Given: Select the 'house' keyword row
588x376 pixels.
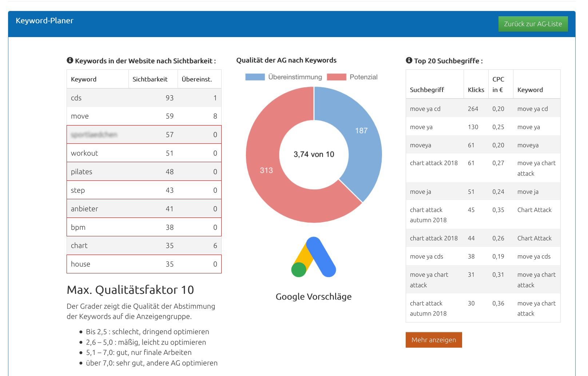Looking at the screenshot, I should pyautogui.click(x=144, y=264).
